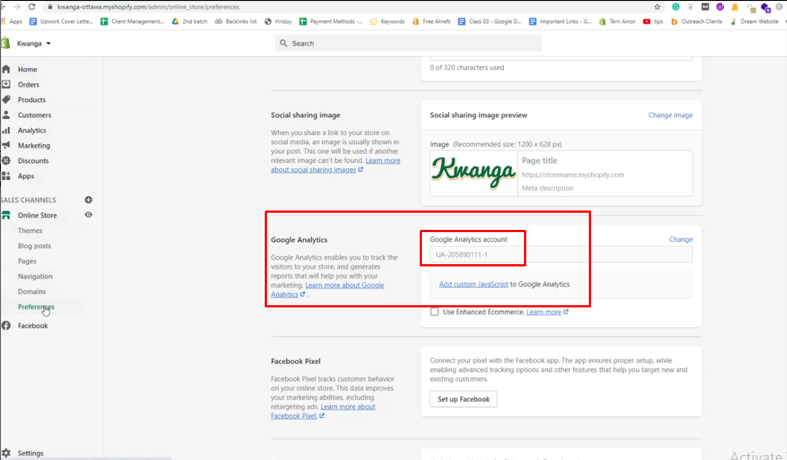The height and width of the screenshot is (460, 787).
Task: Open Apps bookmark shortcut
Action: tap(12, 22)
